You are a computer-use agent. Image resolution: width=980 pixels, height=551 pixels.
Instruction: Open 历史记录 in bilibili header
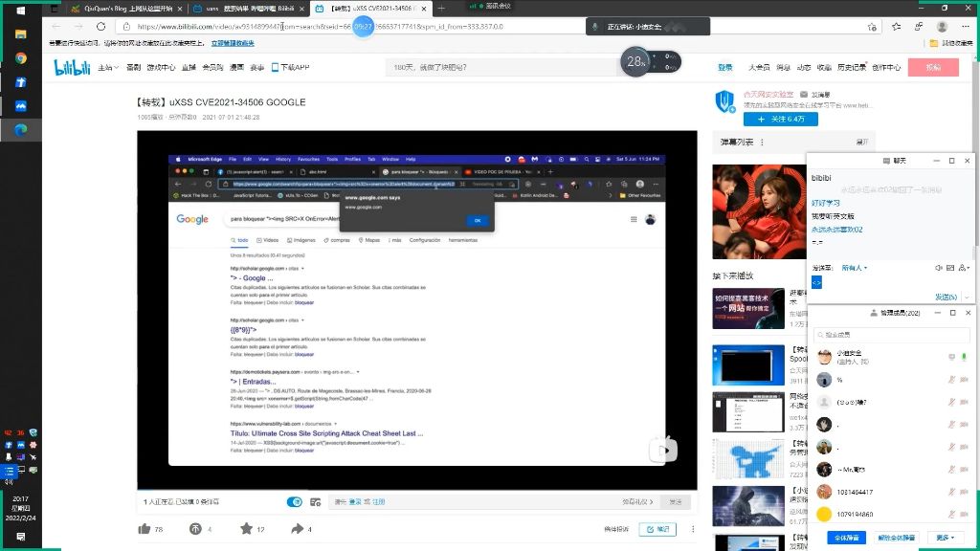click(852, 68)
